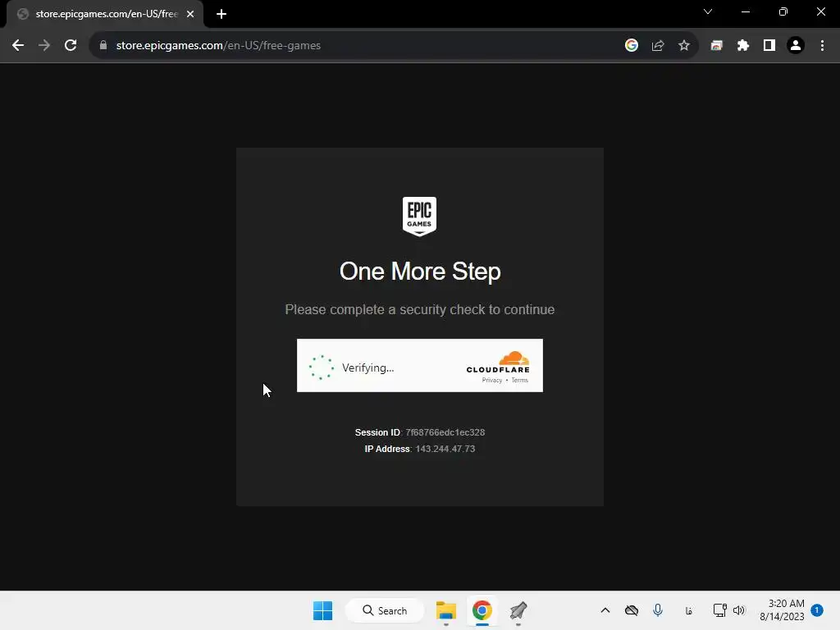Image resolution: width=840 pixels, height=630 pixels.
Task: Click the browser forward arrow
Action: (44, 46)
